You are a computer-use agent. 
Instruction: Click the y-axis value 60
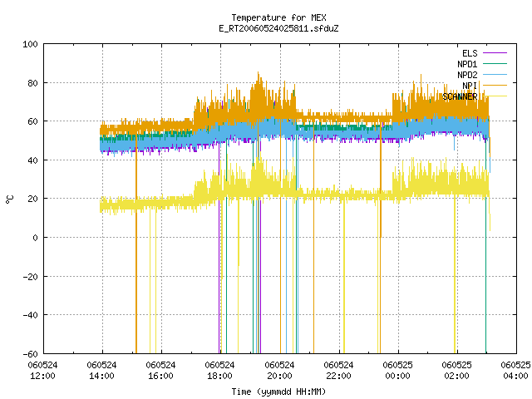32,121
